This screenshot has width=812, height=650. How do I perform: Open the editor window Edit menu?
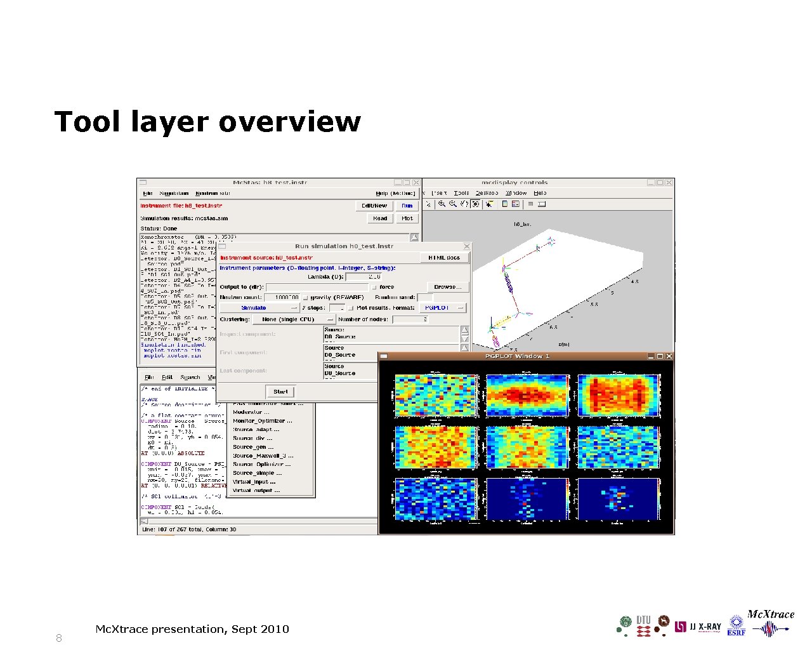point(167,377)
